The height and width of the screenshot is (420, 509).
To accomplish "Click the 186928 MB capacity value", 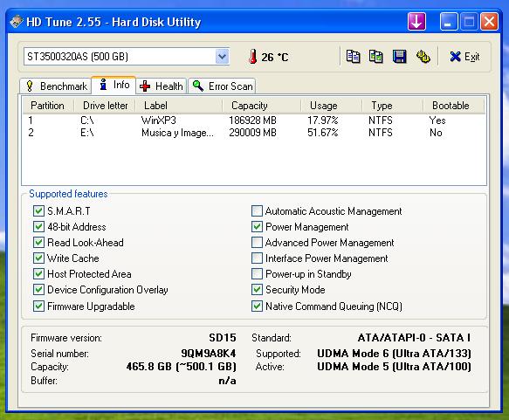I will [252, 120].
